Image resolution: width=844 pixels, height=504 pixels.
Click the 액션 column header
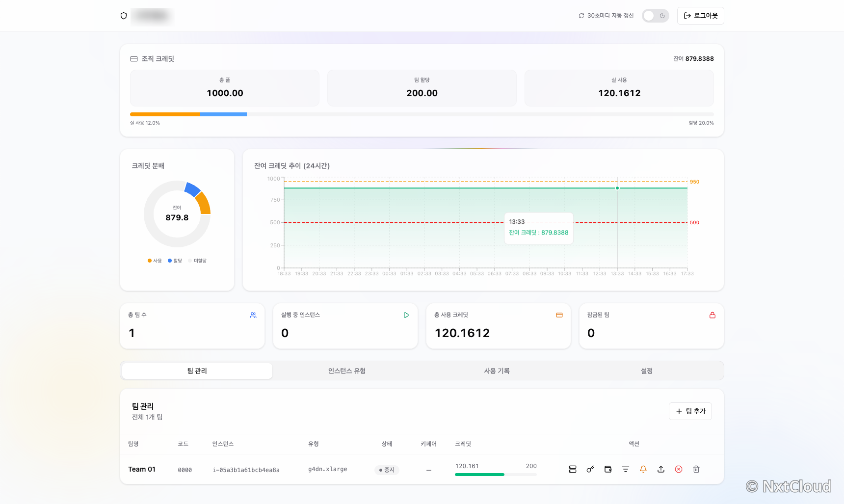pyautogui.click(x=634, y=444)
